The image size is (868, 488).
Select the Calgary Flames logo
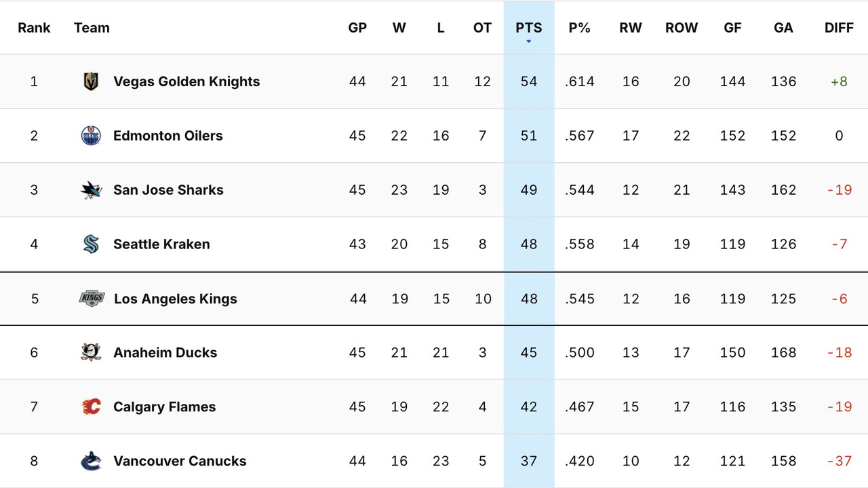click(x=91, y=407)
